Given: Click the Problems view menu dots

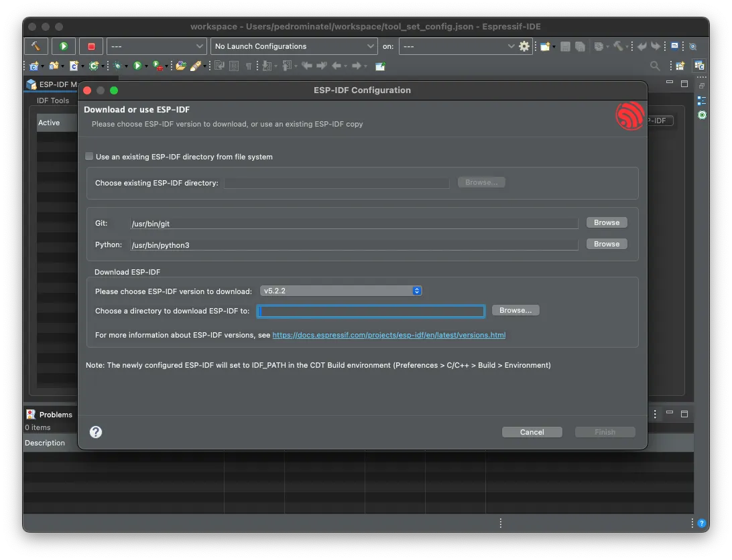Looking at the screenshot, I should [655, 414].
